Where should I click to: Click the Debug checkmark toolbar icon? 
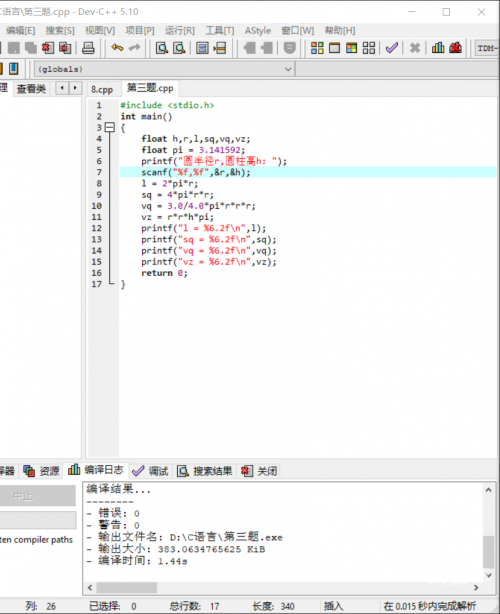pos(392,48)
